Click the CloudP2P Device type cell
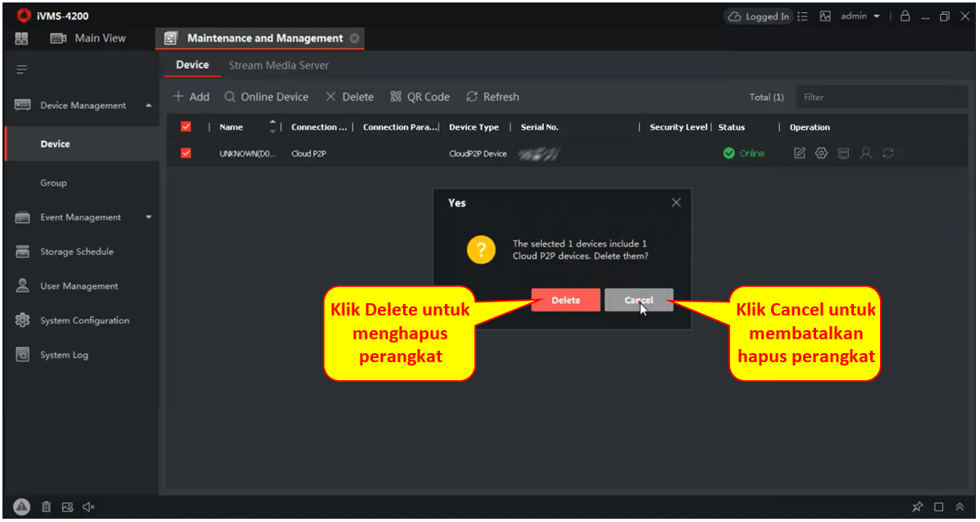980x522 pixels. [x=478, y=153]
